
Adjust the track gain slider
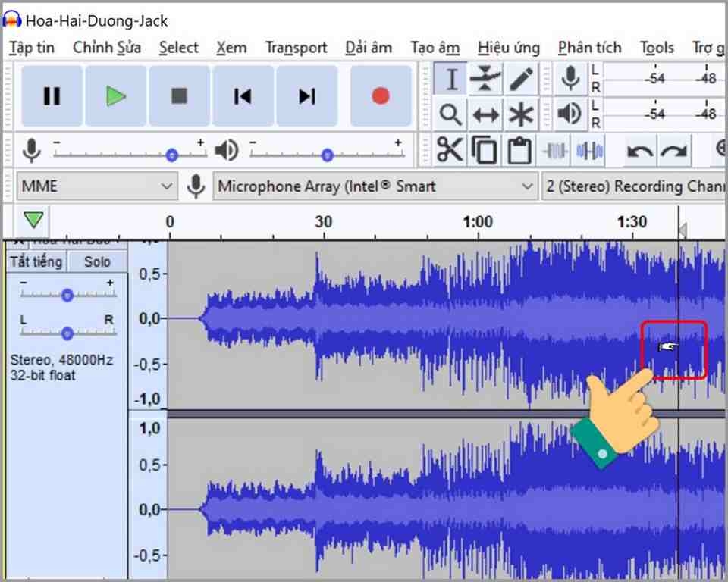(x=67, y=296)
